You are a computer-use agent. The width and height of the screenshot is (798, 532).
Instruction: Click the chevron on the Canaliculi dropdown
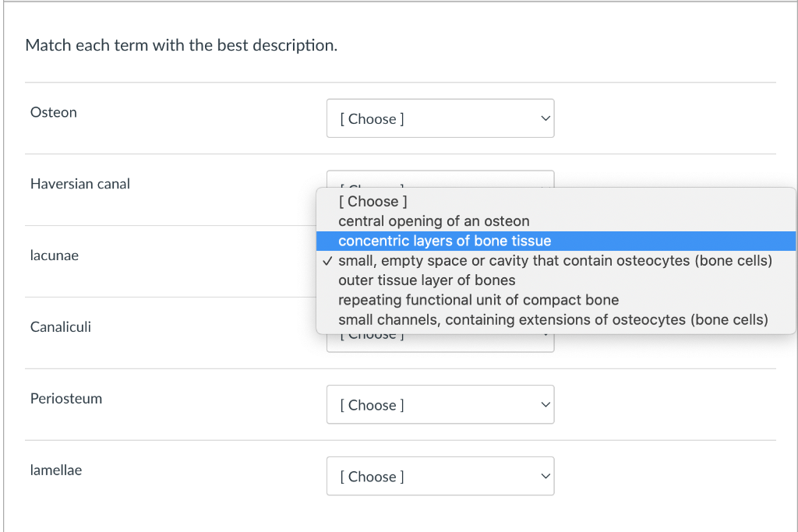[x=546, y=333]
